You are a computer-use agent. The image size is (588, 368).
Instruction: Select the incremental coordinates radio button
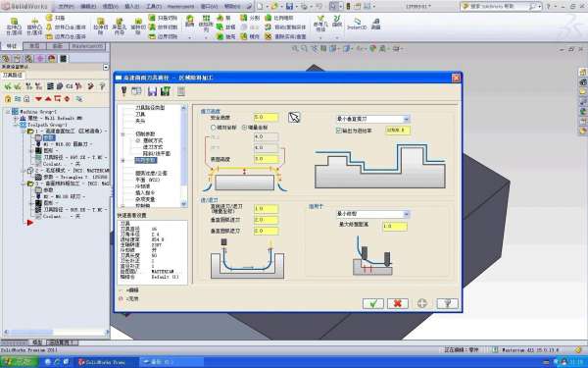[x=245, y=128]
